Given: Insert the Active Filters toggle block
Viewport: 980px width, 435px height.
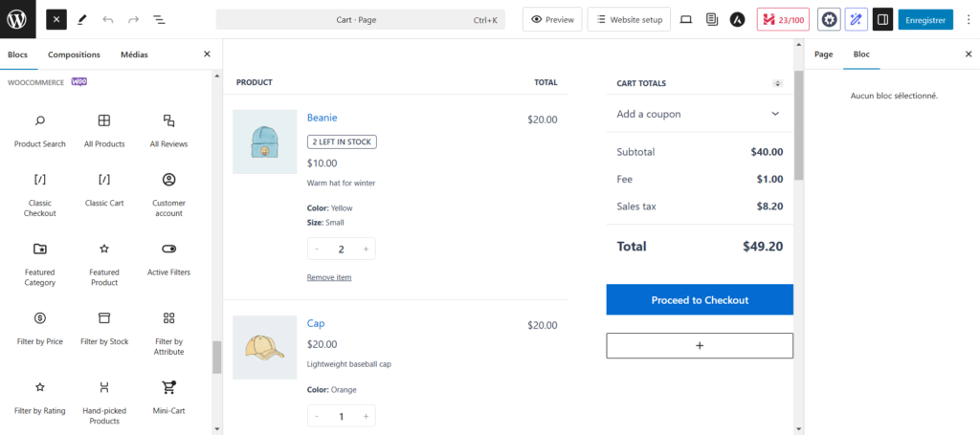Looking at the screenshot, I should click(168, 258).
